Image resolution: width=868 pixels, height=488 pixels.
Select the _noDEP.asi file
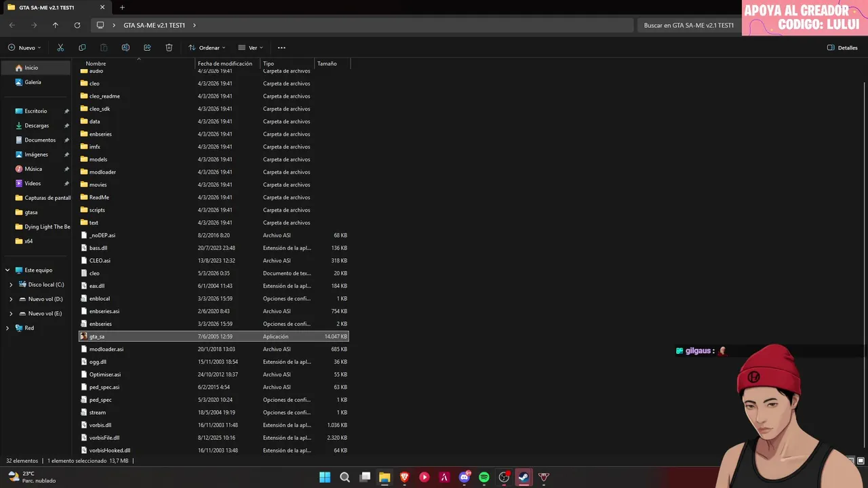point(214,235)
